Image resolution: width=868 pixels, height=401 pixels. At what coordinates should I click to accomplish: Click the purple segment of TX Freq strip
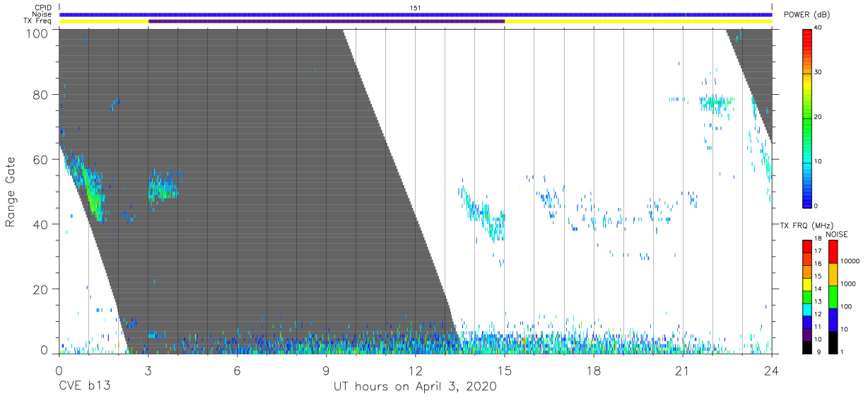(327, 21)
